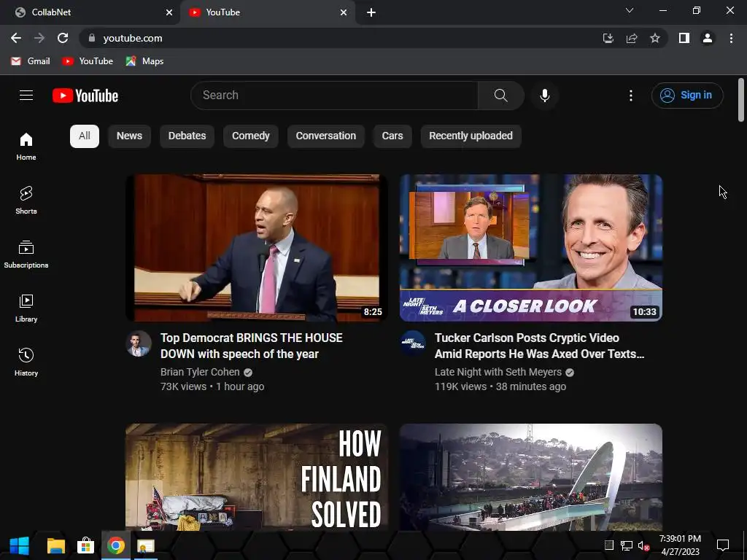The height and width of the screenshot is (560, 747).
Task: Reload the page
Action: tap(63, 38)
